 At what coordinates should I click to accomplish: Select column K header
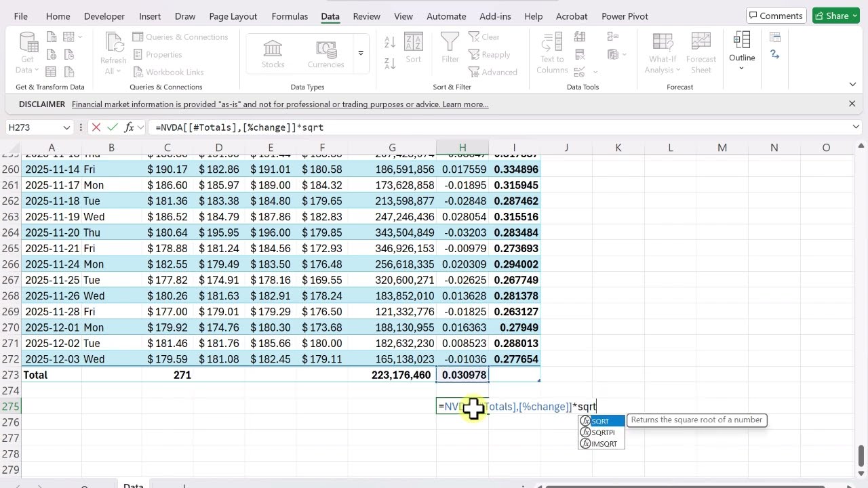[x=618, y=148]
